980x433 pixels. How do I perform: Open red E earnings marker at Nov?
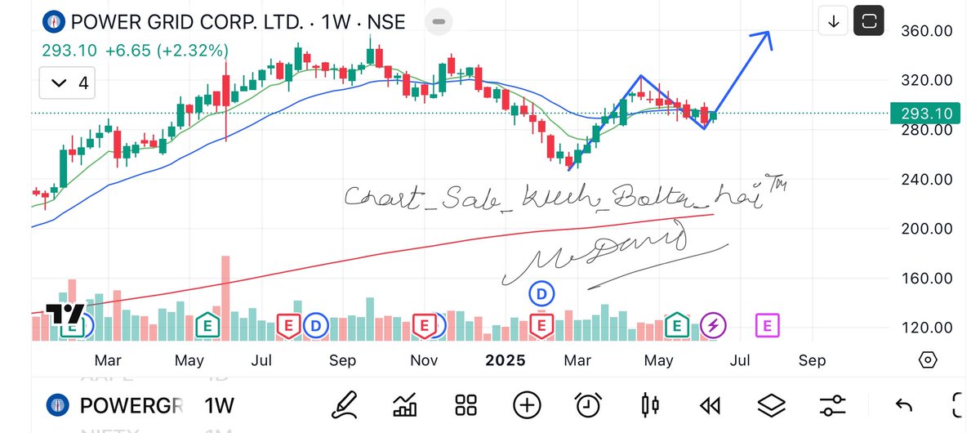424,325
